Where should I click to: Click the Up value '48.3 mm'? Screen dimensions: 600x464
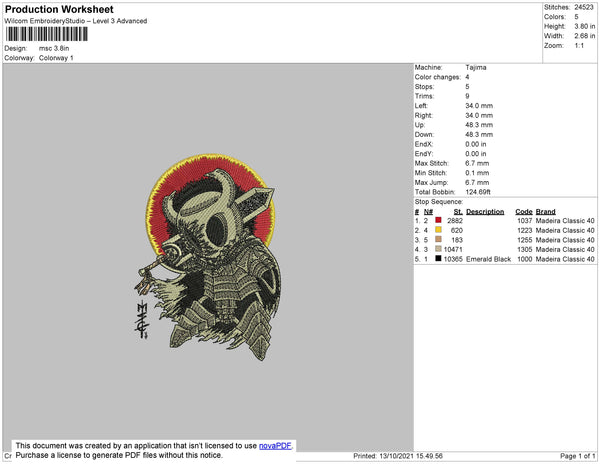coord(479,125)
